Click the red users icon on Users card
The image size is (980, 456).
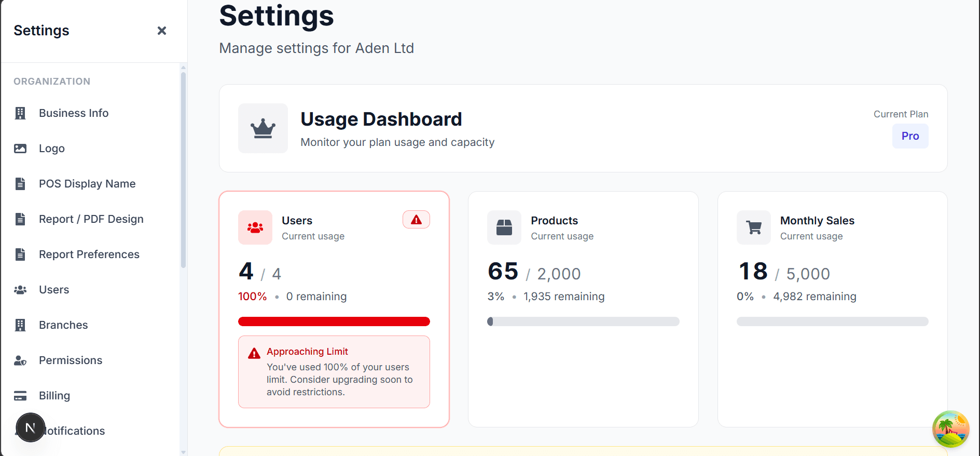click(255, 227)
